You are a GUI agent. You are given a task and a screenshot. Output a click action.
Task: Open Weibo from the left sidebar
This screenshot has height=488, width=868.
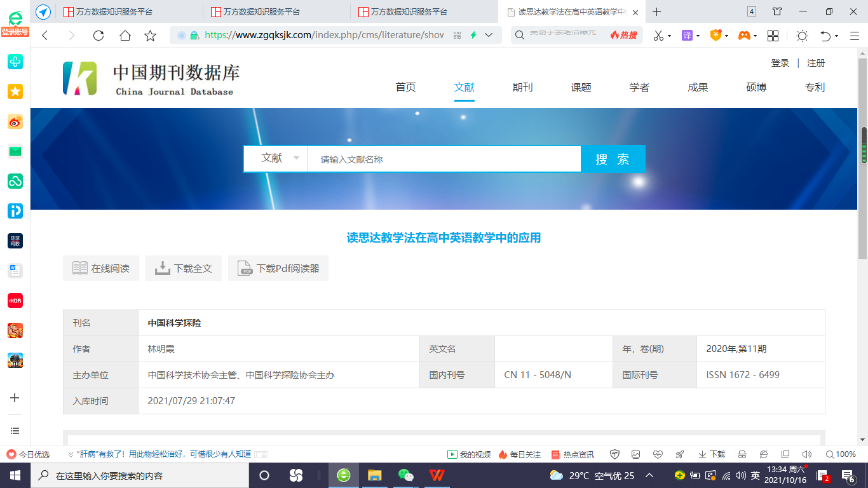point(15,122)
